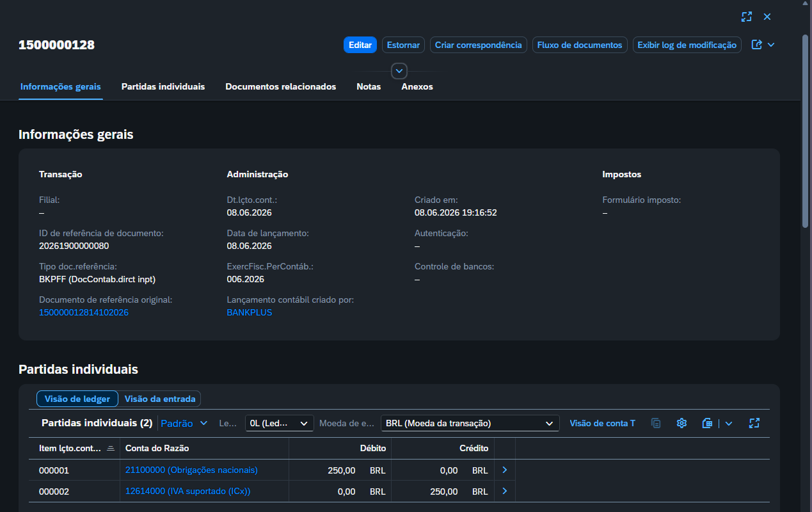Screen dimensions: 812x512
Task: Open the share options dropdown arrow
Action: pos(771,45)
